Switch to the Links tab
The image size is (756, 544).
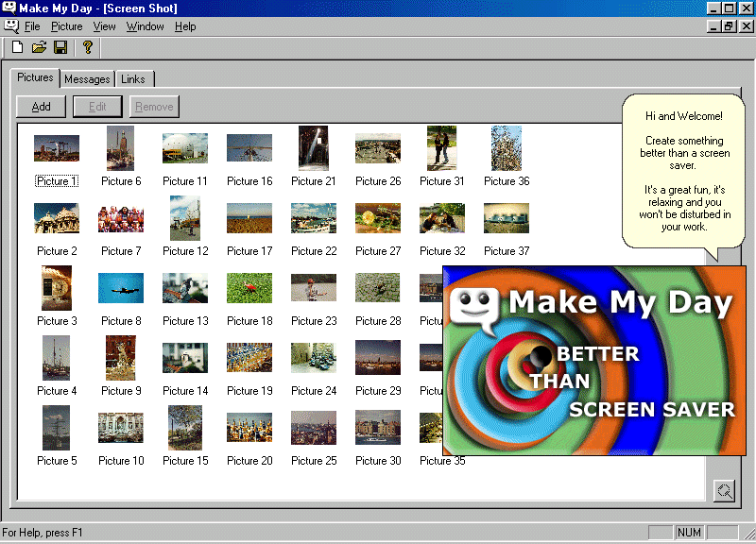pyautogui.click(x=133, y=79)
